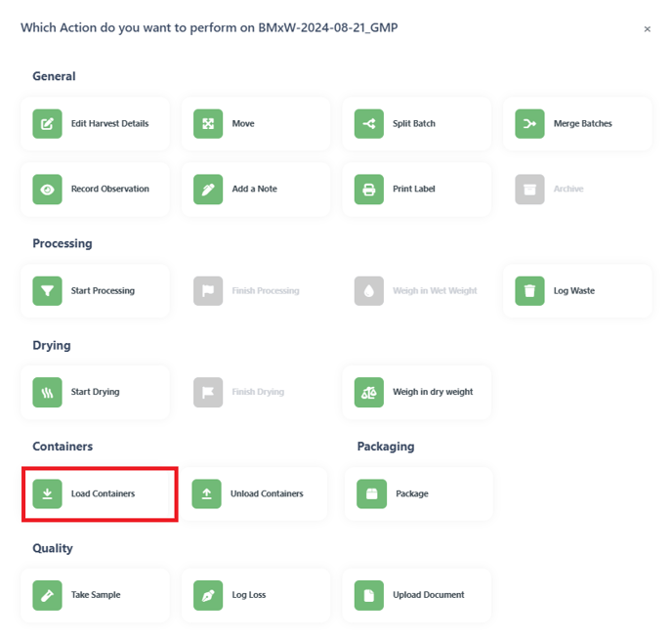Click the Package action button

click(418, 493)
